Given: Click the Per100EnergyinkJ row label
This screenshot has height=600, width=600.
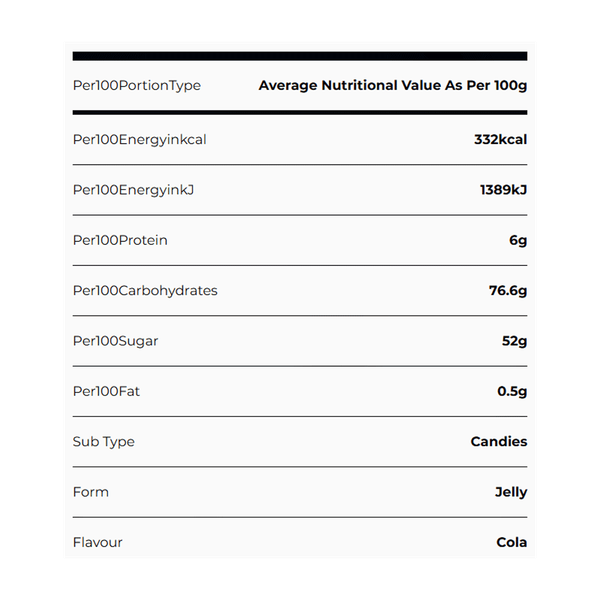Looking at the screenshot, I should tap(134, 190).
